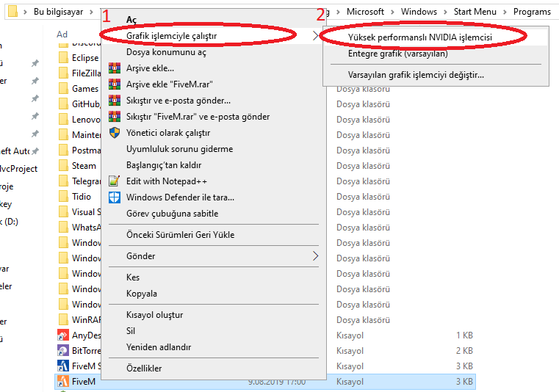Screen dimensions: 559x392
Task: Choose 'Edit with Notepad++'
Action: pyautogui.click(x=167, y=181)
